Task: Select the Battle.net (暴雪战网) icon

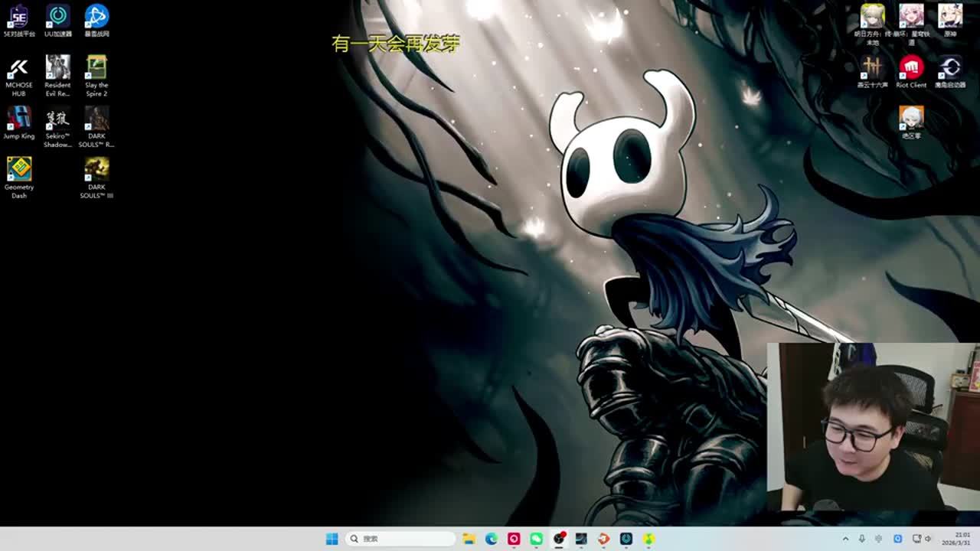Action: 96,17
